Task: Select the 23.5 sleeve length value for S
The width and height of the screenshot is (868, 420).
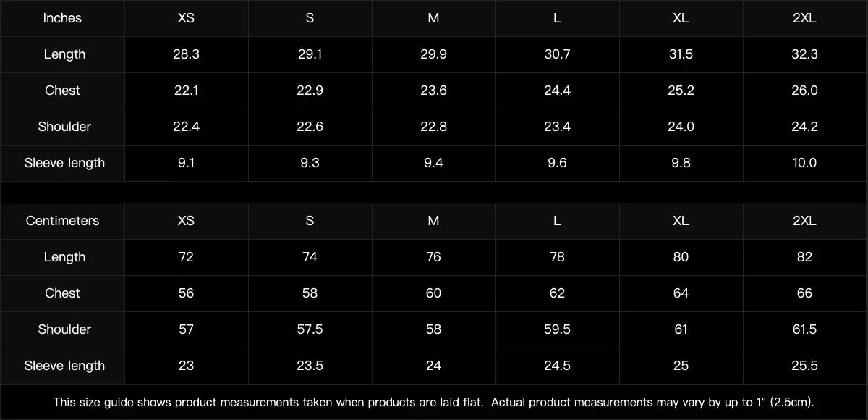Action: pos(310,366)
